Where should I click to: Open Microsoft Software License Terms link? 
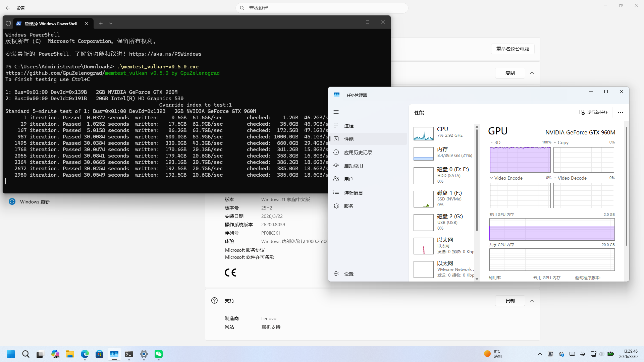250,257
